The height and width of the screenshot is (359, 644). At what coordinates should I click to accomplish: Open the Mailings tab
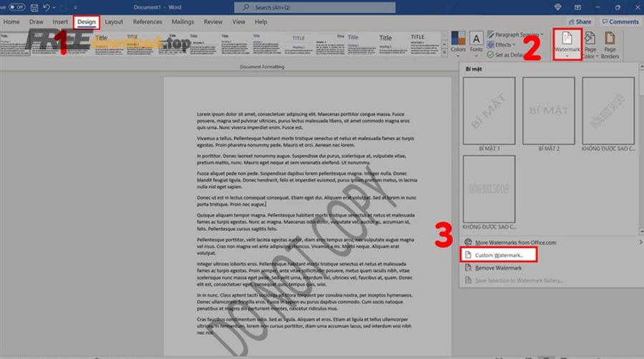182,21
